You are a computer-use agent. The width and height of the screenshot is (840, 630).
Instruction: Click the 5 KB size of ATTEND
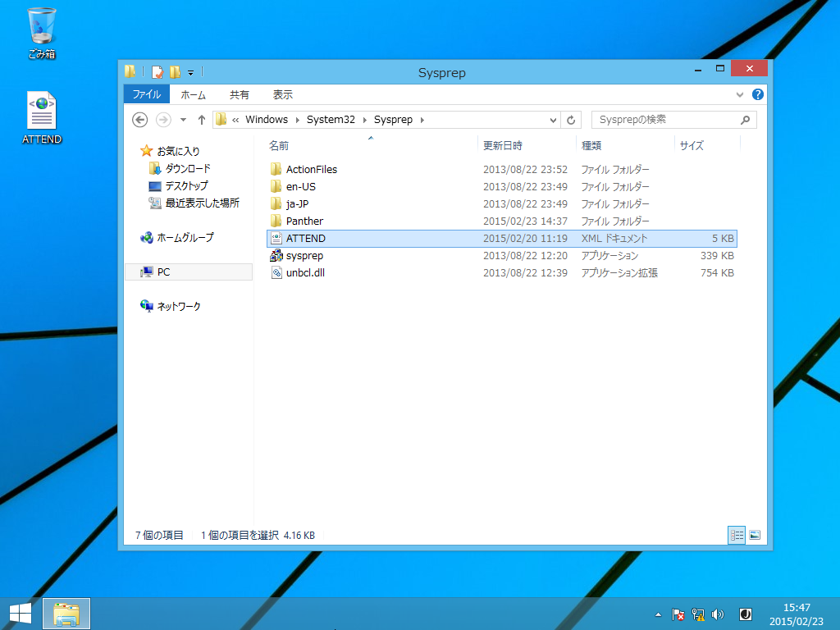[723, 239]
